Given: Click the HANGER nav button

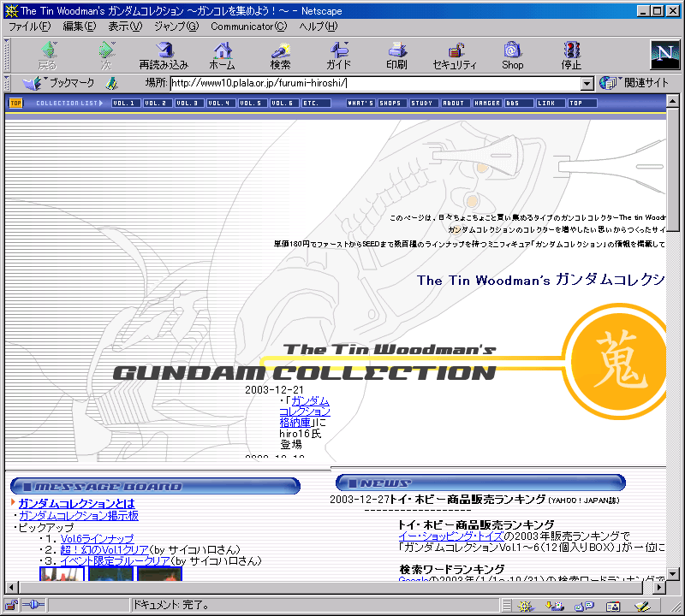Looking at the screenshot, I should pyautogui.click(x=487, y=103).
